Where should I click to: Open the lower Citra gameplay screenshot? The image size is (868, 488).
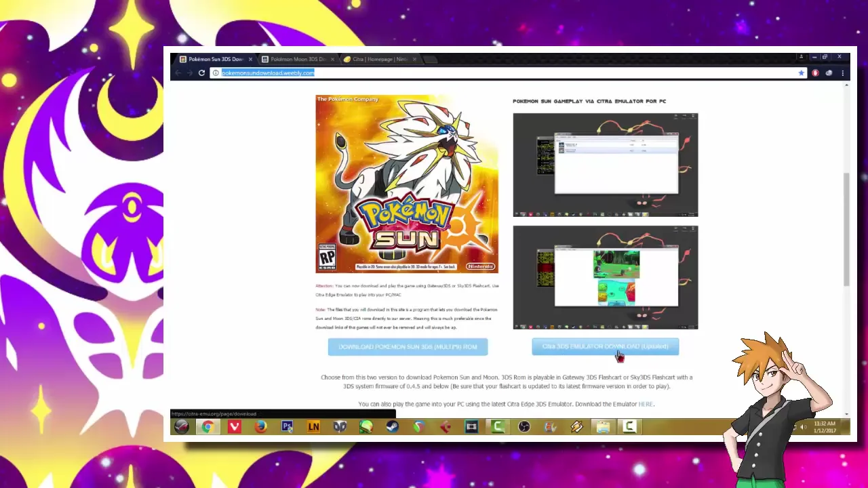(x=605, y=277)
